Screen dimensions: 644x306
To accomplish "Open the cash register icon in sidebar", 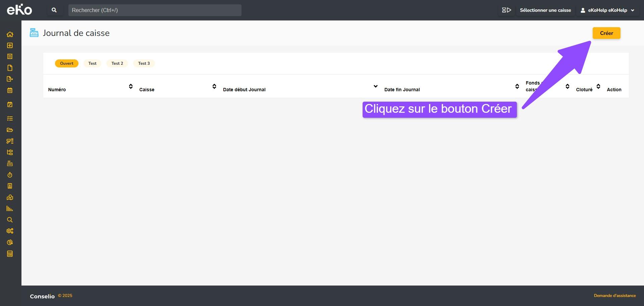I will pyautogui.click(x=10, y=164).
